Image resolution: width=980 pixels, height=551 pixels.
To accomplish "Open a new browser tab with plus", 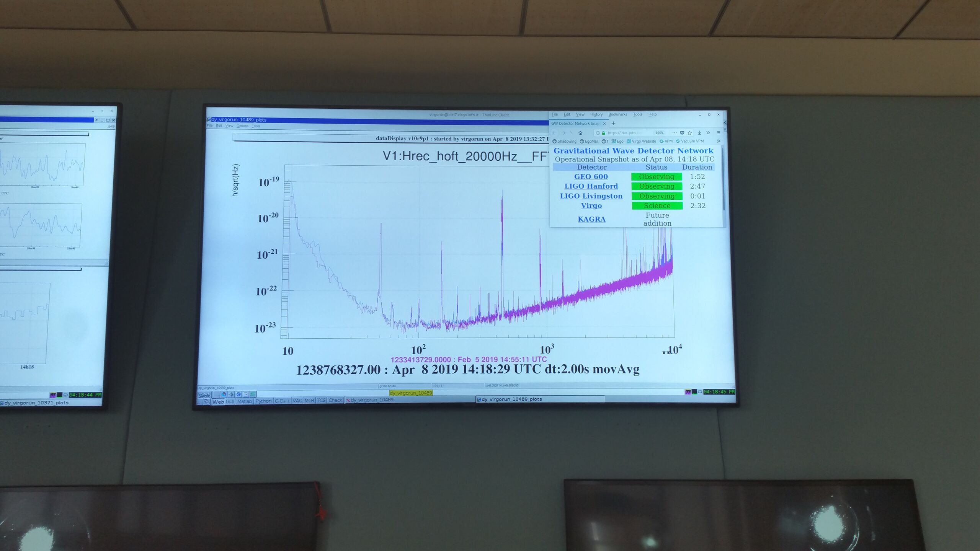I will click(613, 123).
